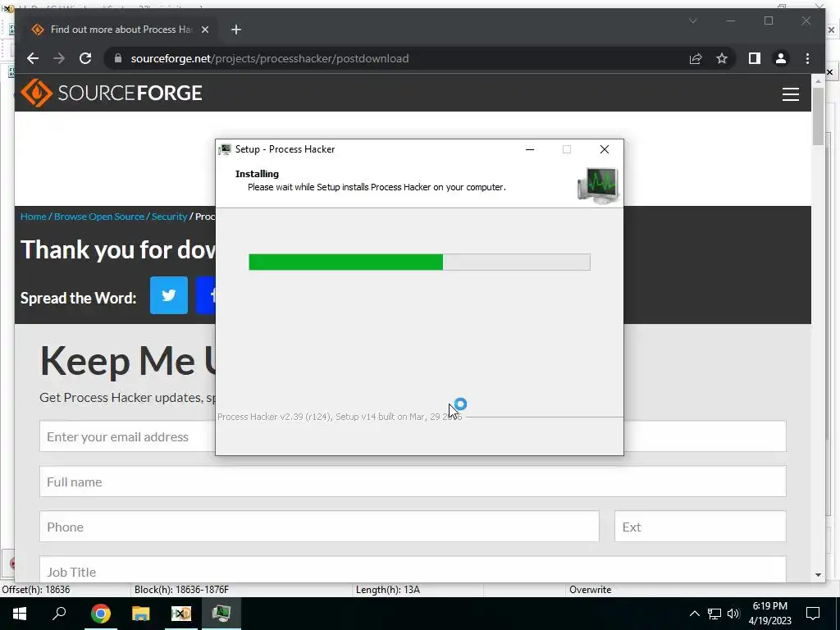Click the page vertical scrollbar thumb
Screen dimensions: 840x630
[x=818, y=116]
